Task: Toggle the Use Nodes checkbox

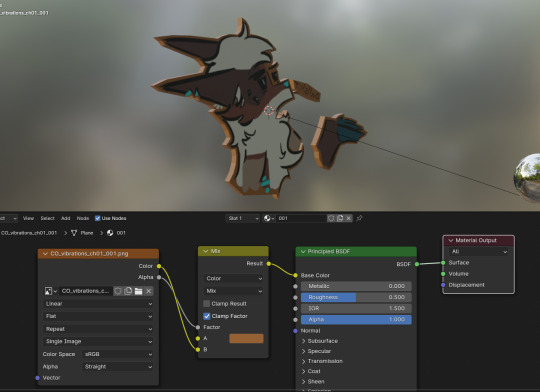Action: click(x=97, y=218)
